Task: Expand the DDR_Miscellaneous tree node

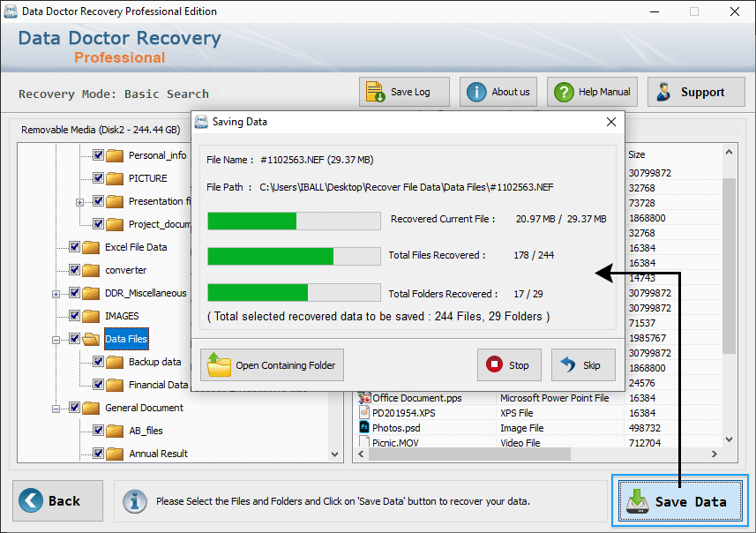Action: click(56, 294)
